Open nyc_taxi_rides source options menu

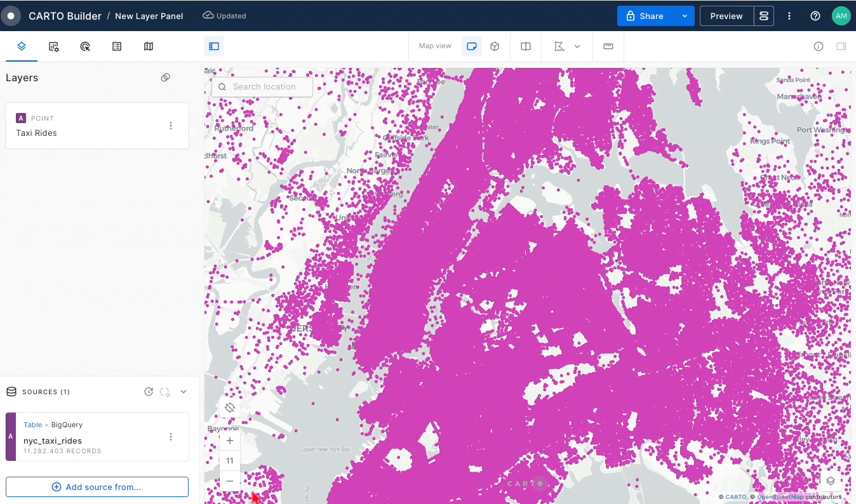pos(171,437)
